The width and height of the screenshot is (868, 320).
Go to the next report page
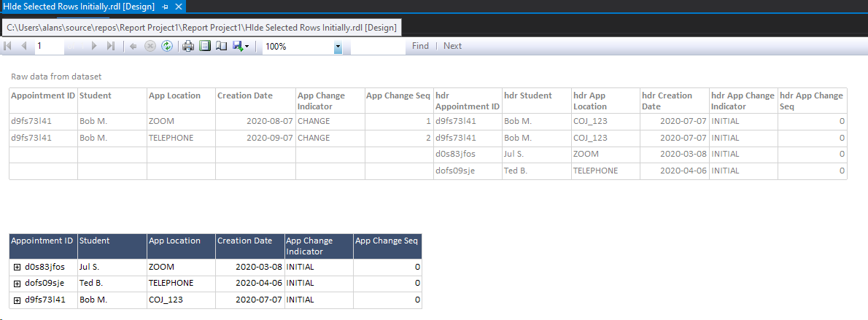pos(94,47)
